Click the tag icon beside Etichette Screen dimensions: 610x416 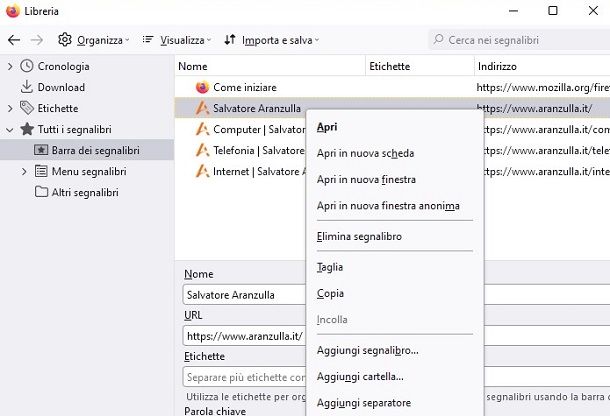pyautogui.click(x=27, y=108)
